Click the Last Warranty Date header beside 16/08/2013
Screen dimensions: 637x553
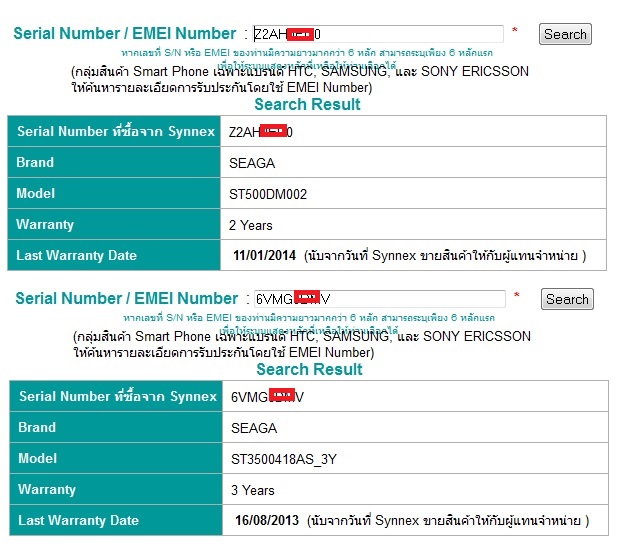coord(78,521)
